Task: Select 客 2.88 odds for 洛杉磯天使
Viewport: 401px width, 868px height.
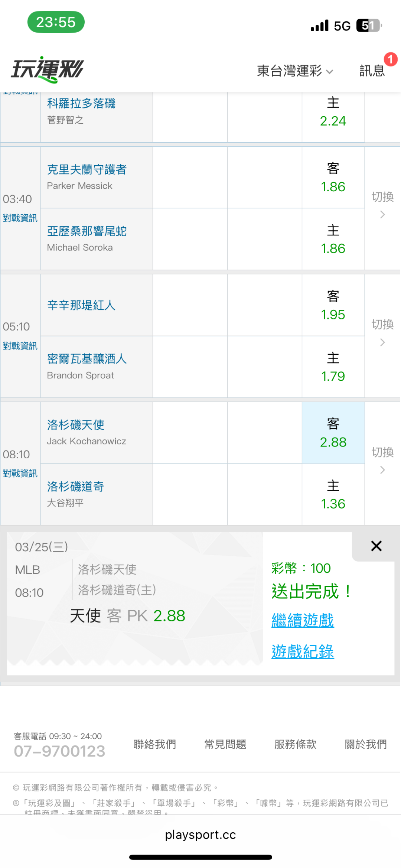Action: click(x=333, y=433)
